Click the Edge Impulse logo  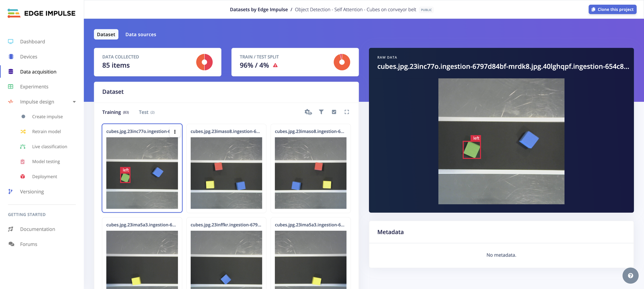click(41, 13)
